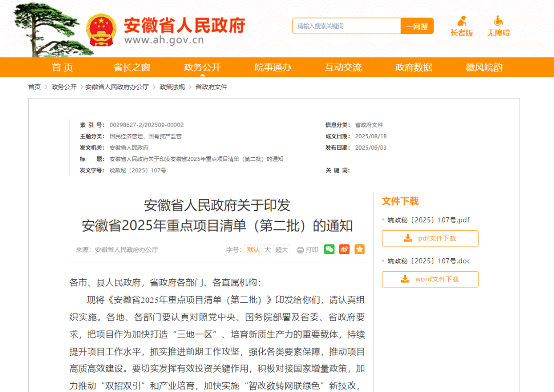The width and height of the screenshot is (554, 392).
Task: Click 首页 breadcrumb link
Action: (x=34, y=87)
